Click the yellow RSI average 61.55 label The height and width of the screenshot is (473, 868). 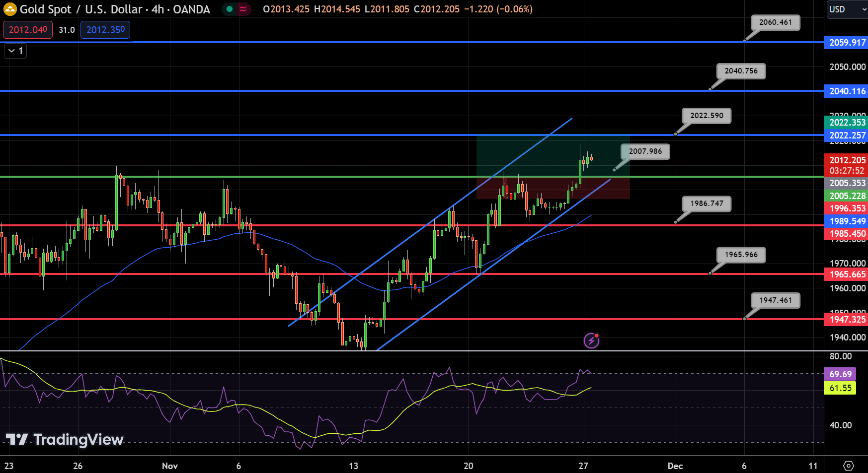pyautogui.click(x=840, y=388)
